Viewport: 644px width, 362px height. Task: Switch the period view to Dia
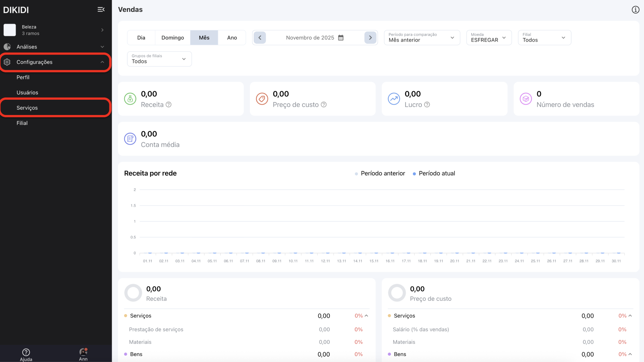pos(141,38)
